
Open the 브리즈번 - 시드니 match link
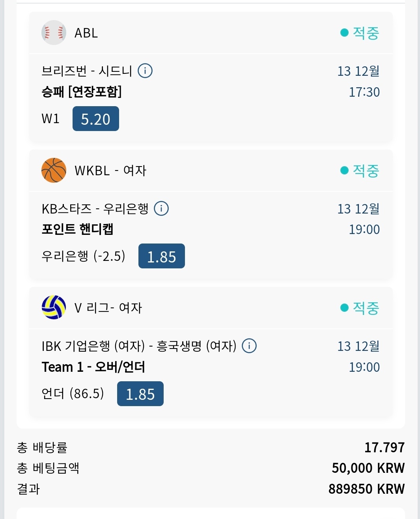(87, 71)
